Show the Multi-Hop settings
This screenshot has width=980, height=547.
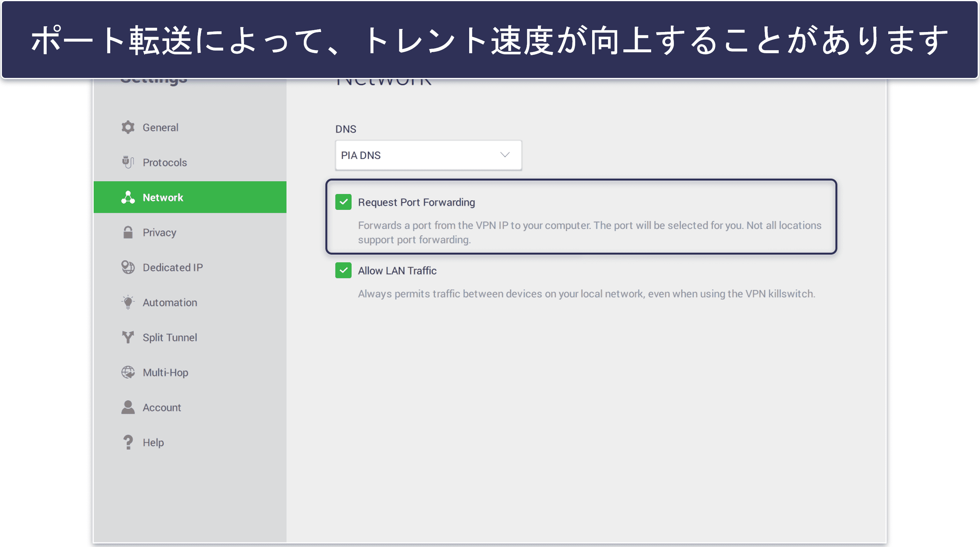coord(190,372)
